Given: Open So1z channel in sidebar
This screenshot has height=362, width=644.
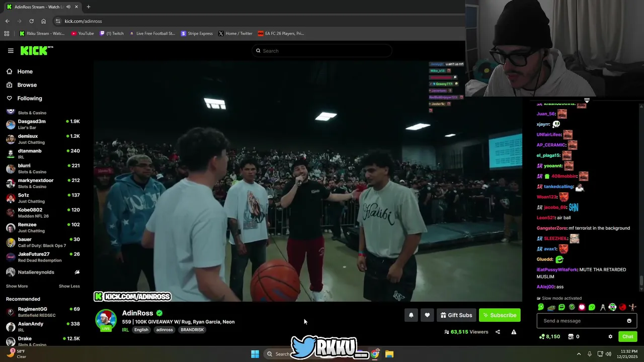Looking at the screenshot, I should [x=43, y=198].
